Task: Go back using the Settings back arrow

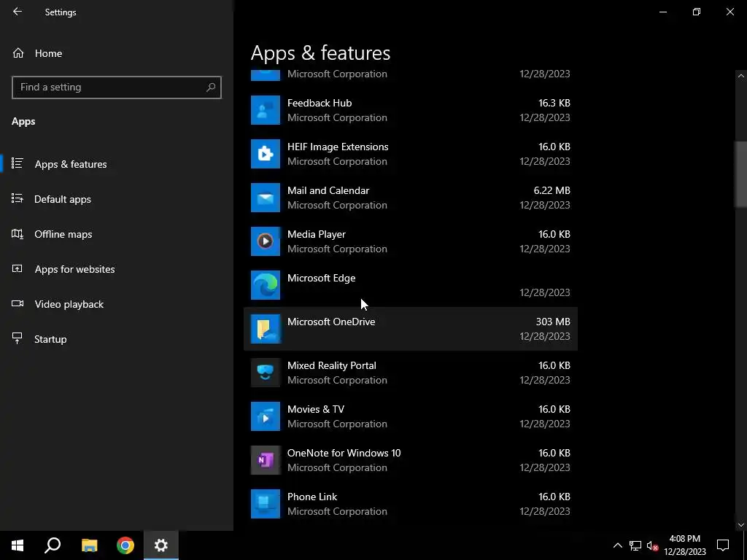Action: click(x=18, y=12)
